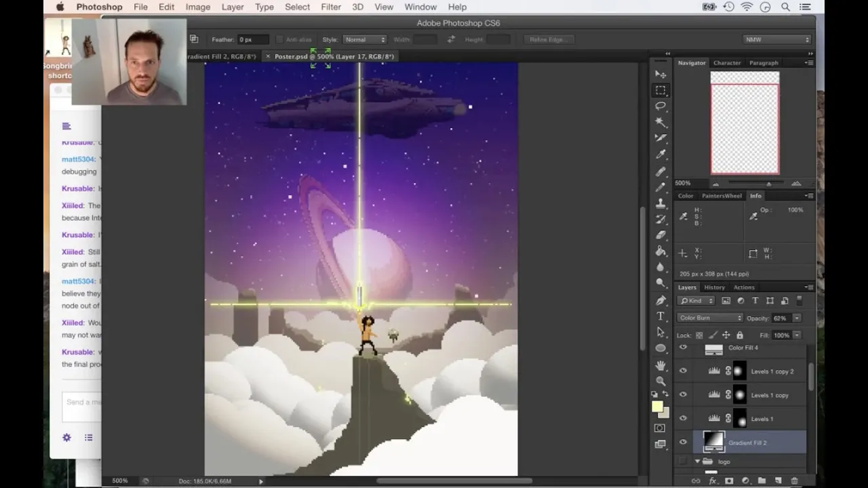Viewport: 868px width, 488px height.
Task: Click the Feather input field
Action: click(x=253, y=40)
